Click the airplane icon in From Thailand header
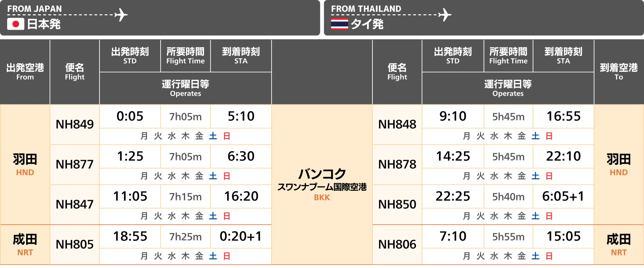This screenshot has width=644, height=268. (x=445, y=15)
